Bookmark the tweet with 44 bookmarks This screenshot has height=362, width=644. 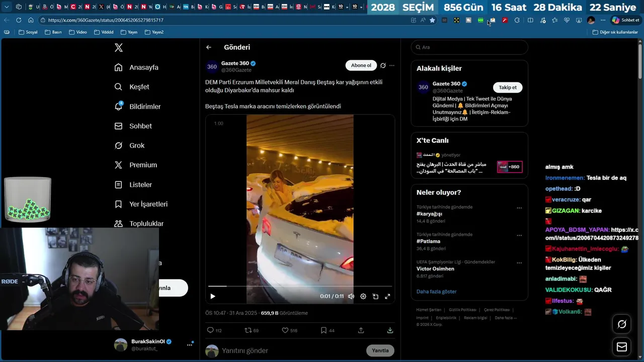[x=328, y=330]
